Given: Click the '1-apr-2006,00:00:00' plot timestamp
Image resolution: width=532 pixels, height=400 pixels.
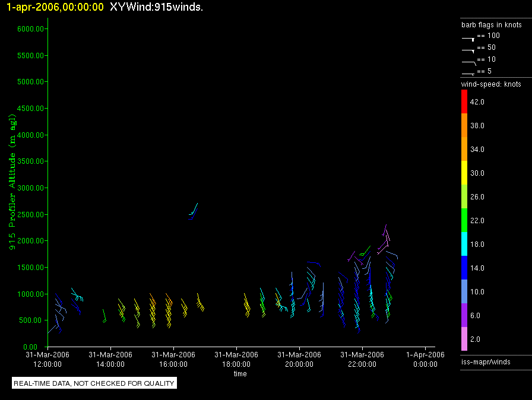Looking at the screenshot, I should 55,7.
